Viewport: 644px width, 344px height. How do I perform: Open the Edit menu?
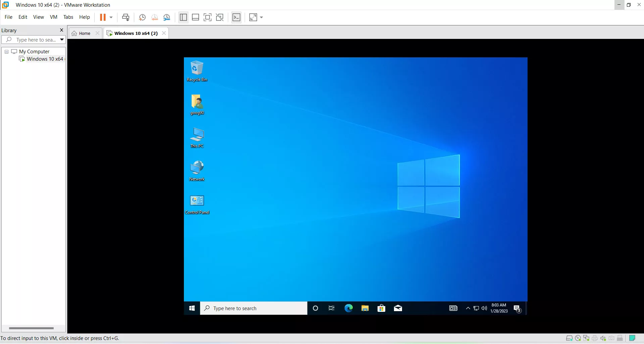click(x=23, y=17)
